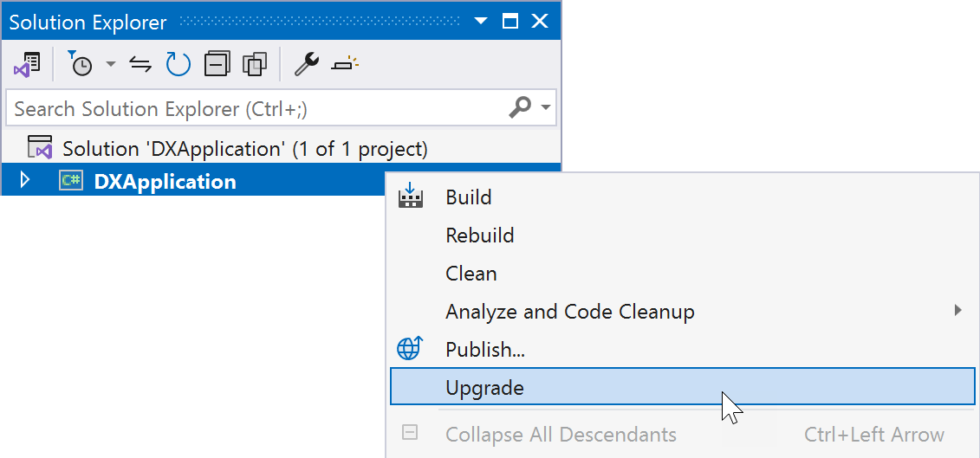Choose Rebuild from the context menu
This screenshot has height=458, width=980.
pos(480,235)
